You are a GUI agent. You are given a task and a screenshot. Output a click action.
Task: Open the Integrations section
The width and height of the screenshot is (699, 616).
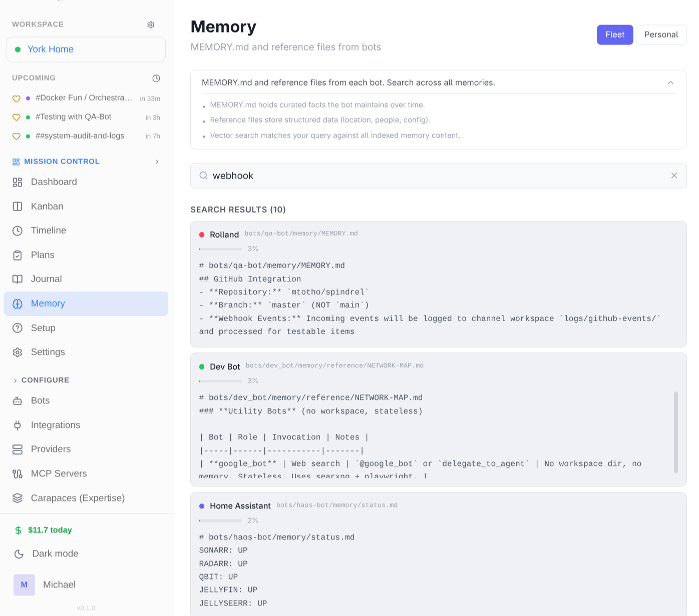pyautogui.click(x=56, y=425)
